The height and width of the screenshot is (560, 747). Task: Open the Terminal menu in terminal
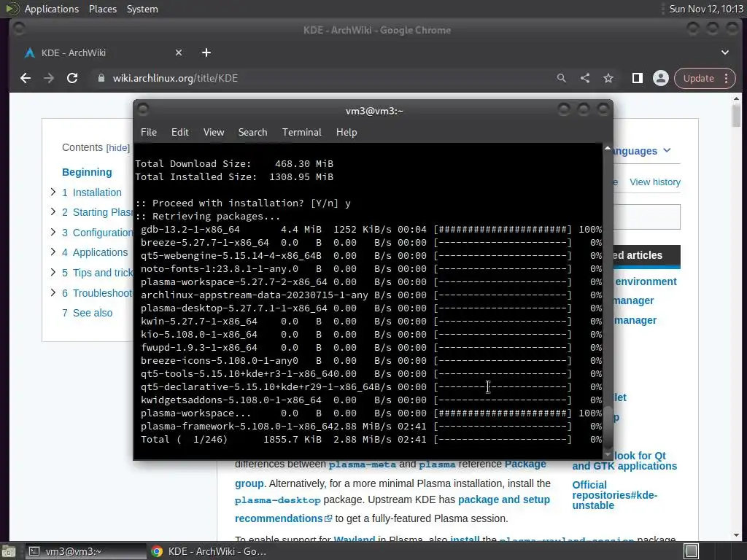coord(301,133)
